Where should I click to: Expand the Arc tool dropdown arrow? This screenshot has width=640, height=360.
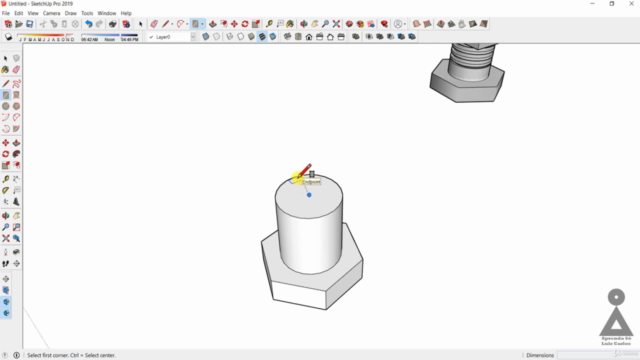[x=187, y=24]
